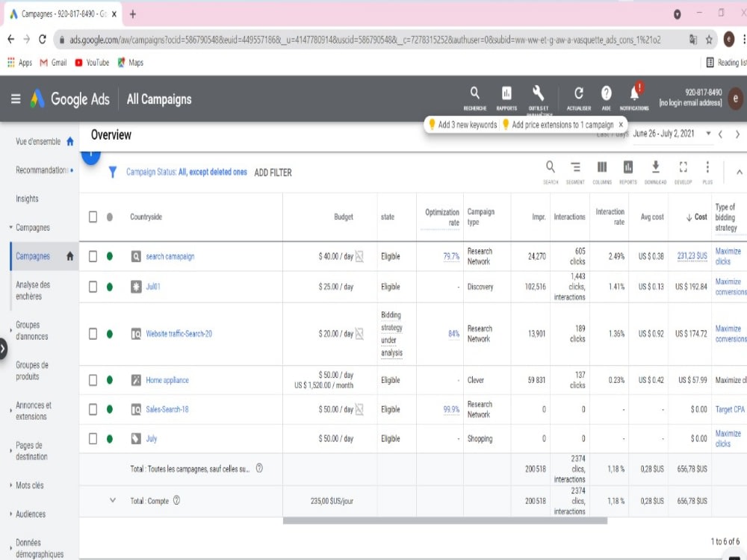Open Insights in sidebar
The height and width of the screenshot is (560, 747).
click(x=27, y=199)
